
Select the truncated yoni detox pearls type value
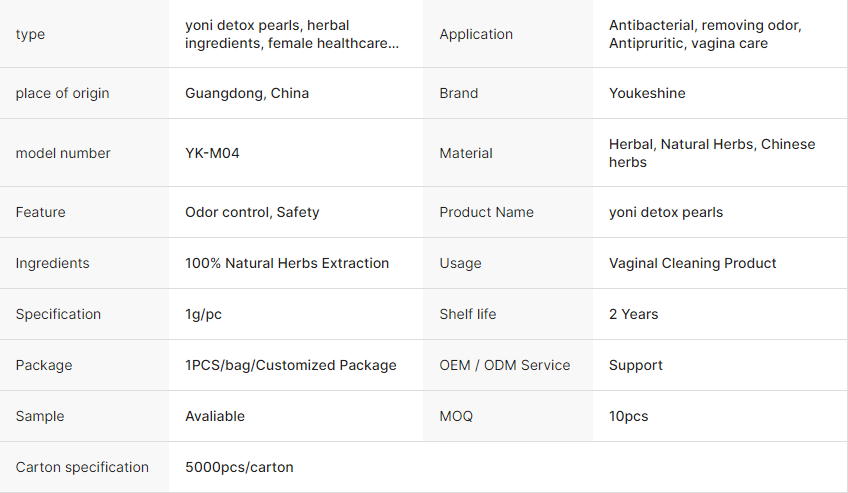292,34
